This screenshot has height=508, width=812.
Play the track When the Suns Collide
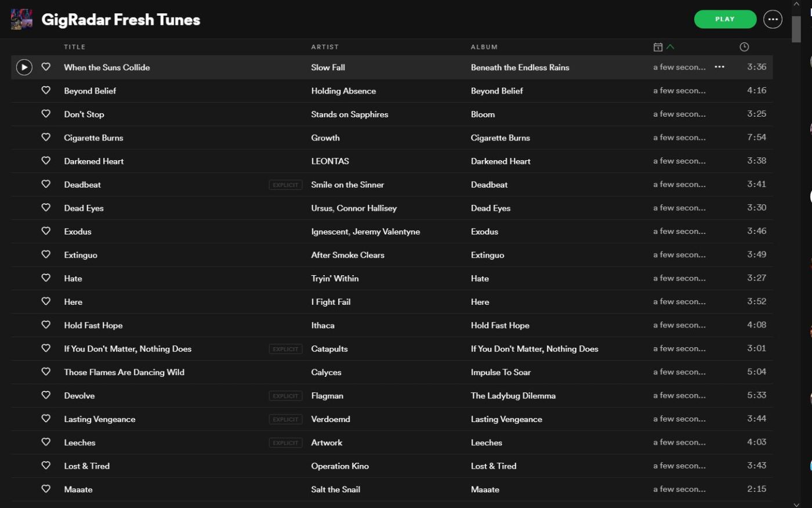pyautogui.click(x=24, y=67)
